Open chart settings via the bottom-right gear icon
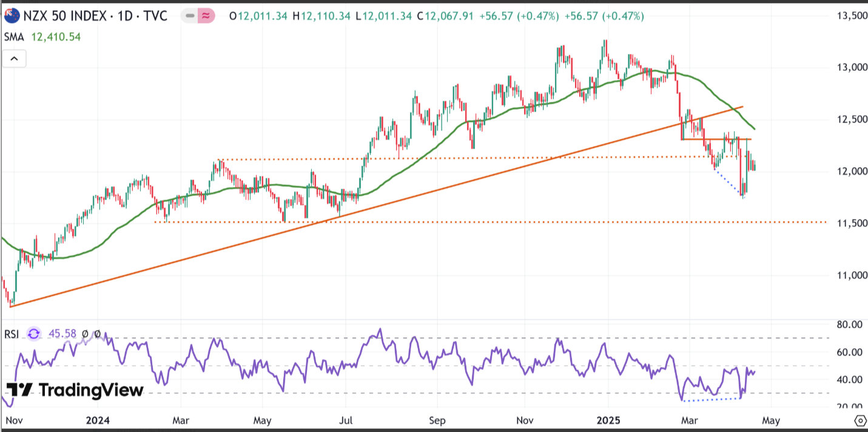The image size is (868, 432). point(860,420)
